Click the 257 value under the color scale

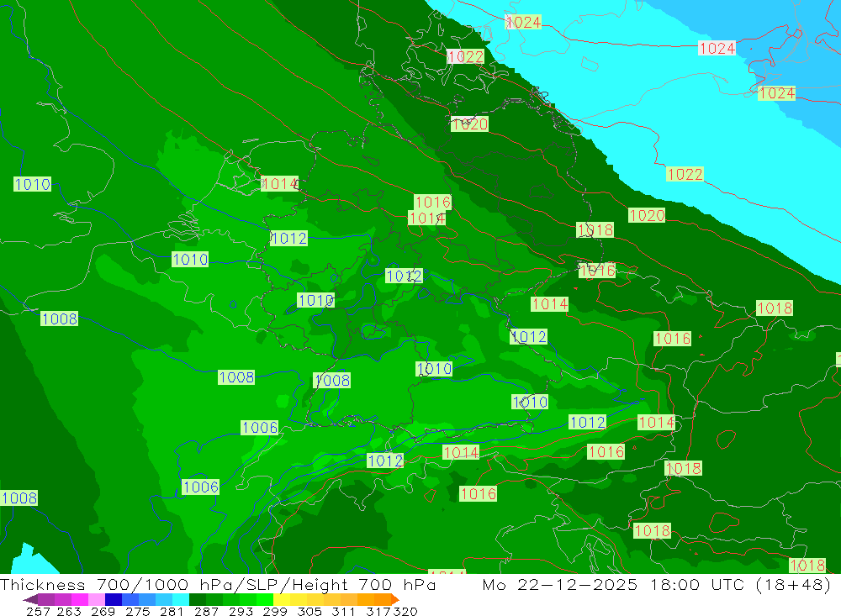tap(38, 611)
